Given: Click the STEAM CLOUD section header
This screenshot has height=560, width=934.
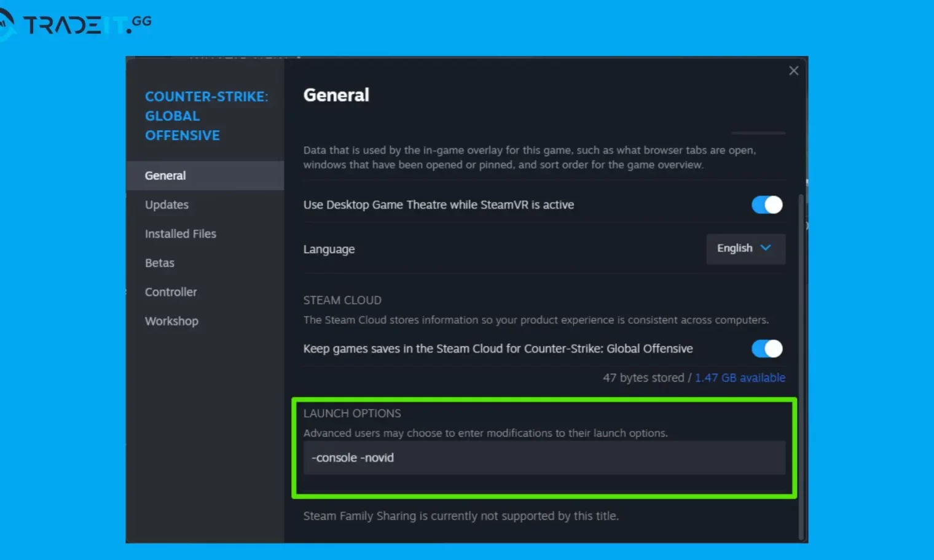Looking at the screenshot, I should 342,300.
